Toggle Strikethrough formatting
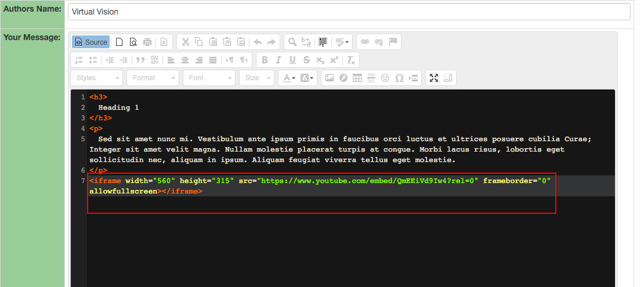This screenshot has width=644, height=287. coord(306,60)
